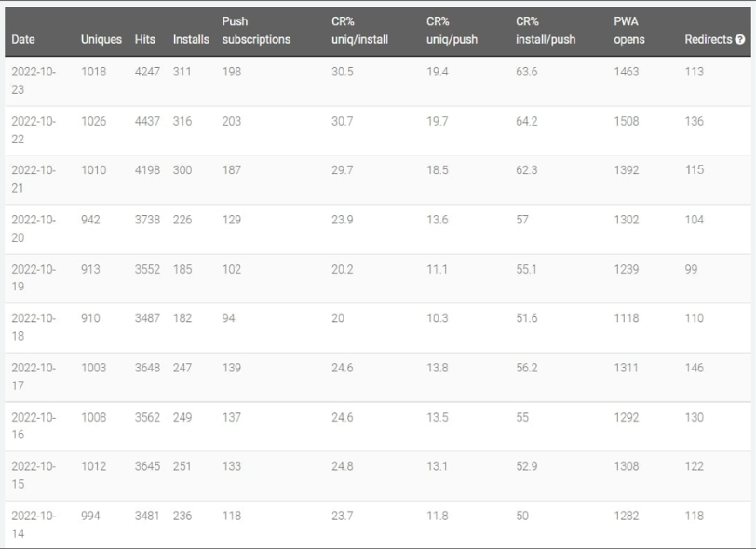Click the CR% uniq/install header
Image resolution: width=756 pixels, height=551 pixels.
click(x=359, y=31)
